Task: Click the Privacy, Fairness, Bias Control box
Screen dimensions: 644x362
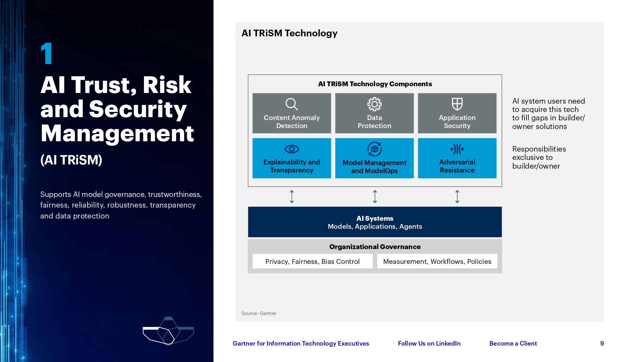Action: pyautogui.click(x=312, y=261)
